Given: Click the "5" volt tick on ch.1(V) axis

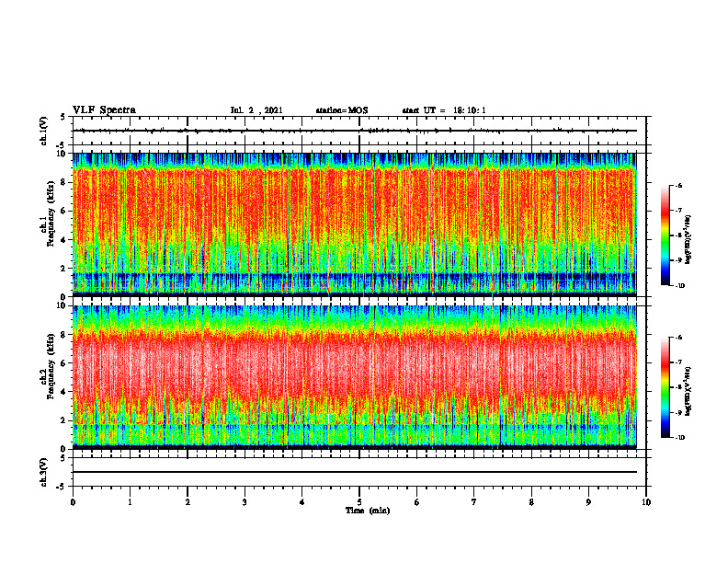Looking at the screenshot, I should 64,117.
